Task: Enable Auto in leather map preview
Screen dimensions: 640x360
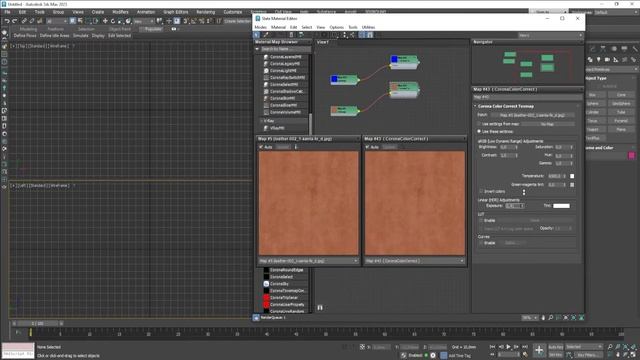Action: coord(261,147)
